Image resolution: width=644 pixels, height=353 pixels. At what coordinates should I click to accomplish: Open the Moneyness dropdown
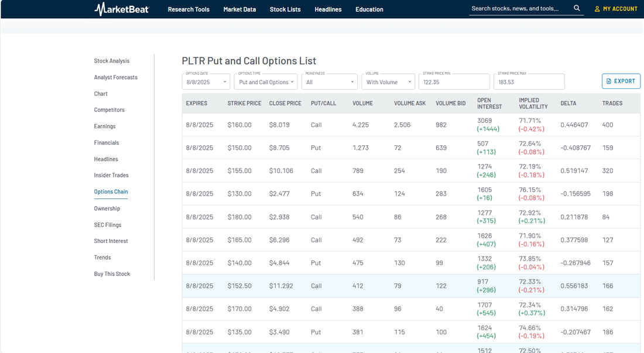(x=330, y=82)
